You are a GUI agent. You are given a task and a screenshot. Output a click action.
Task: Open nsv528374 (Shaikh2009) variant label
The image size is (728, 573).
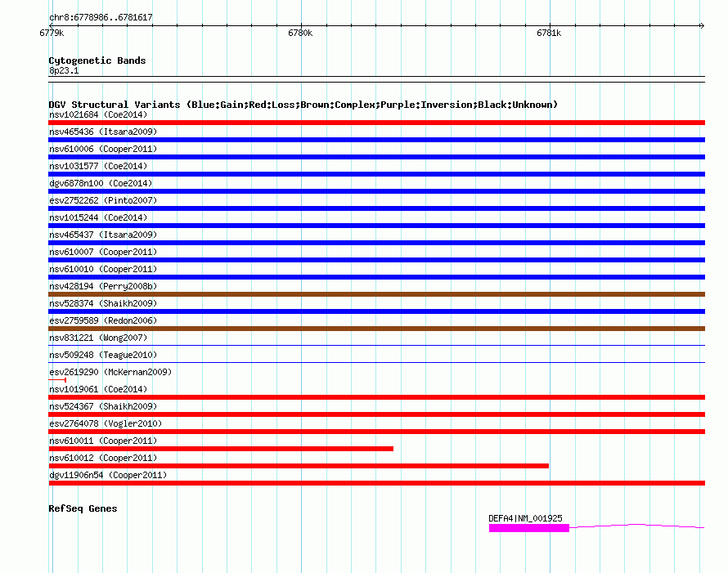tap(103, 303)
